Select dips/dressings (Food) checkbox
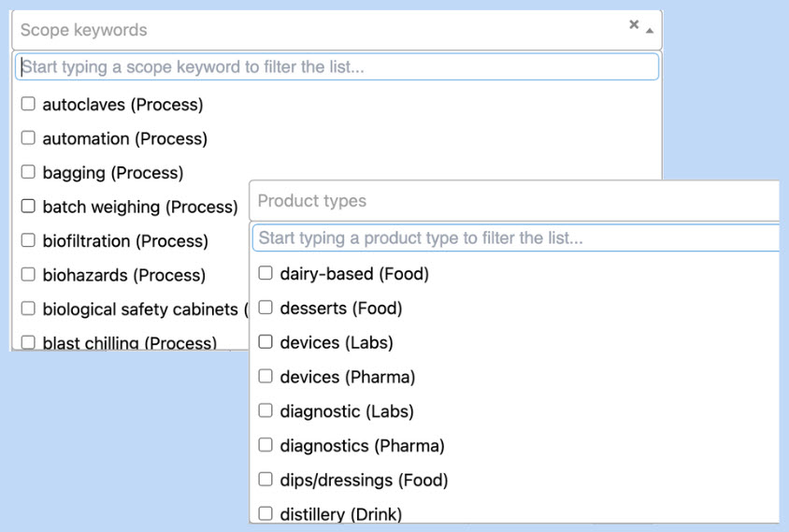 tap(265, 480)
